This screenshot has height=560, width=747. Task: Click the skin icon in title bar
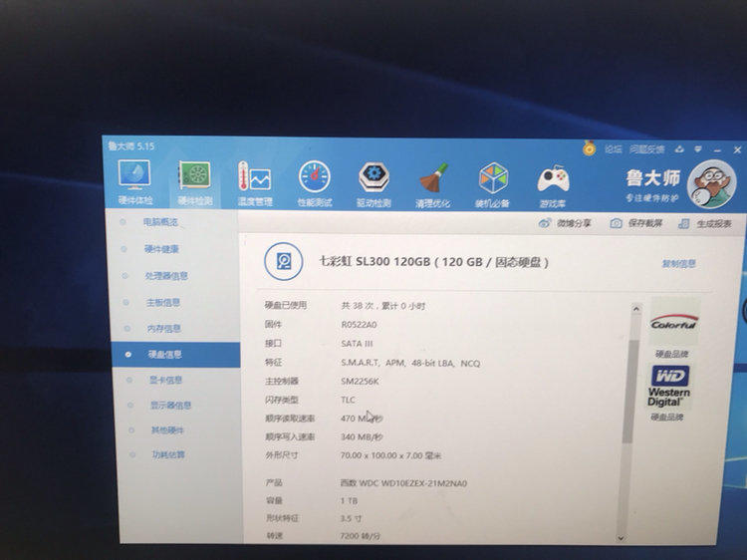(679, 149)
